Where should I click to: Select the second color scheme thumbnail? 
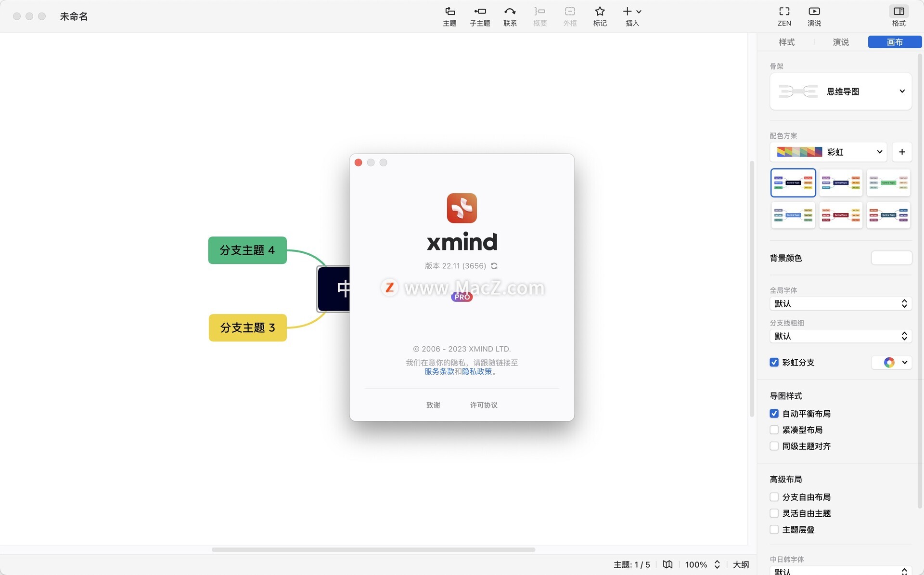[x=841, y=183]
